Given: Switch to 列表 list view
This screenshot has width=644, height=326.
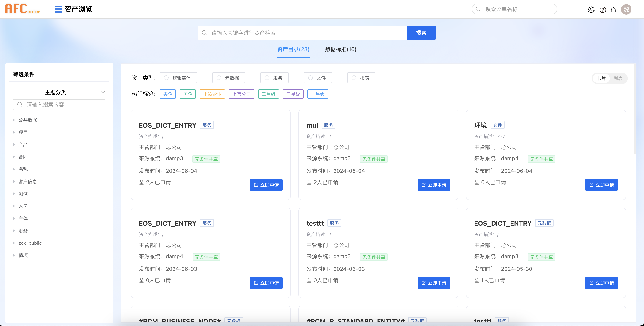Looking at the screenshot, I should (x=618, y=78).
